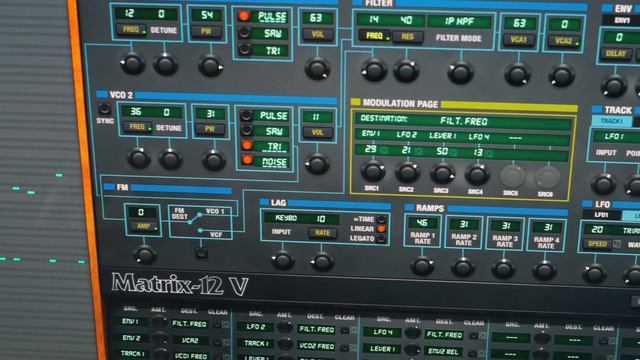
Task: Click modulation SRC3 amount knob
Action: point(442,173)
